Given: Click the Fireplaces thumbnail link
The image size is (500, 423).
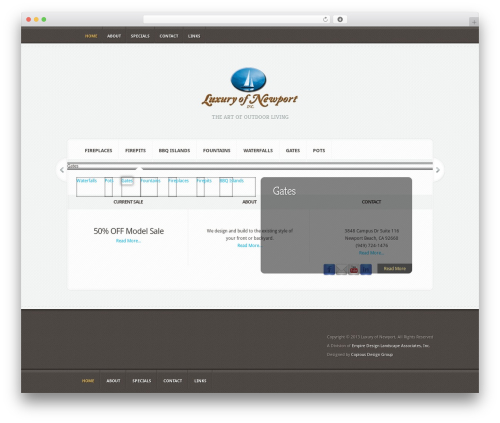Looking at the screenshot, I should pyautogui.click(x=178, y=180).
